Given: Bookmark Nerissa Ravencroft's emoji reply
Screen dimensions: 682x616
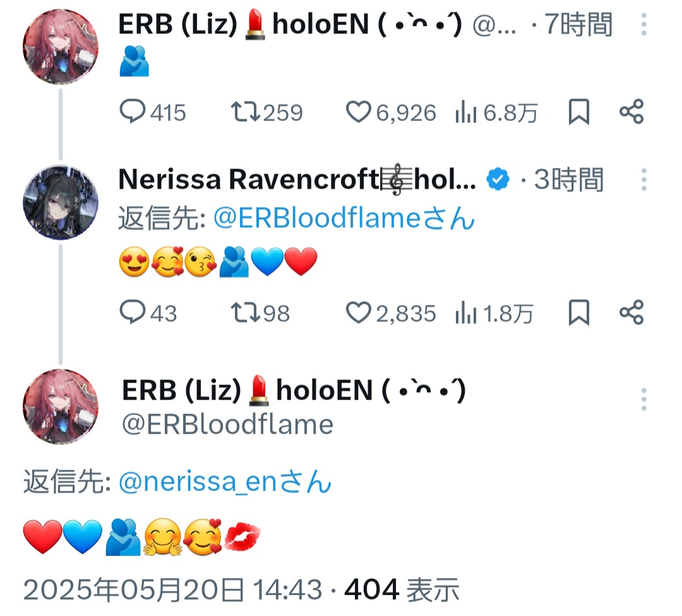Looking at the screenshot, I should point(579,313).
